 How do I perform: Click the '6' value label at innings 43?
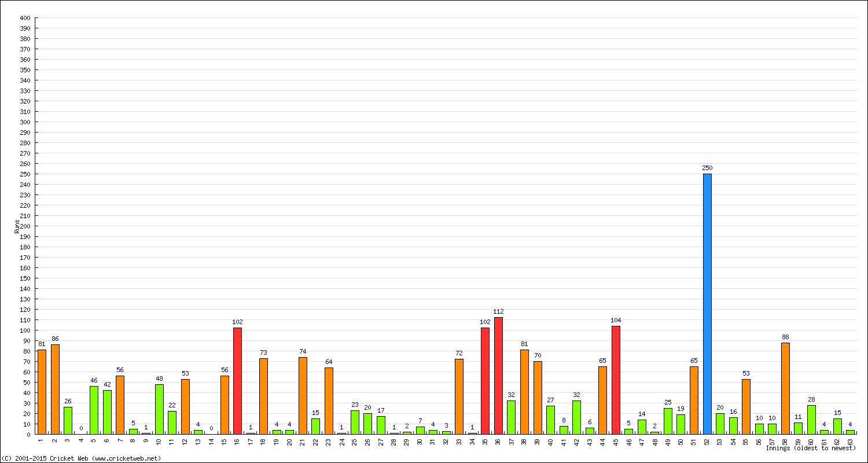tap(590, 422)
